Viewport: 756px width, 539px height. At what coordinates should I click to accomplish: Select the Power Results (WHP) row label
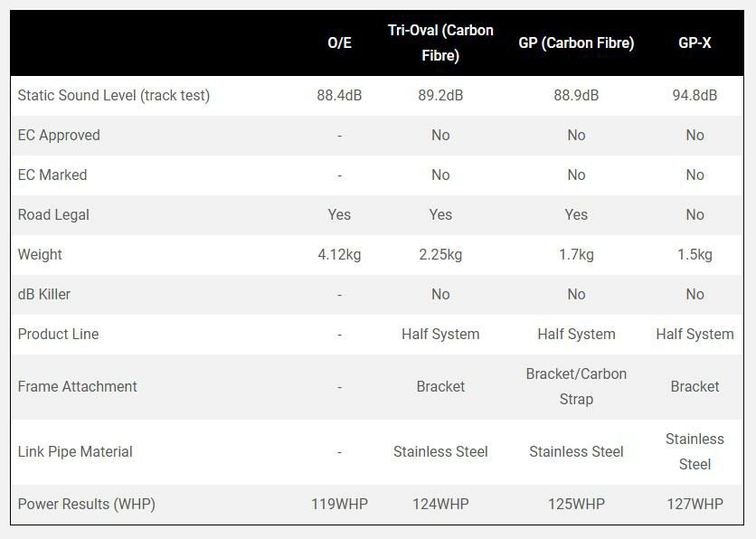click(87, 504)
